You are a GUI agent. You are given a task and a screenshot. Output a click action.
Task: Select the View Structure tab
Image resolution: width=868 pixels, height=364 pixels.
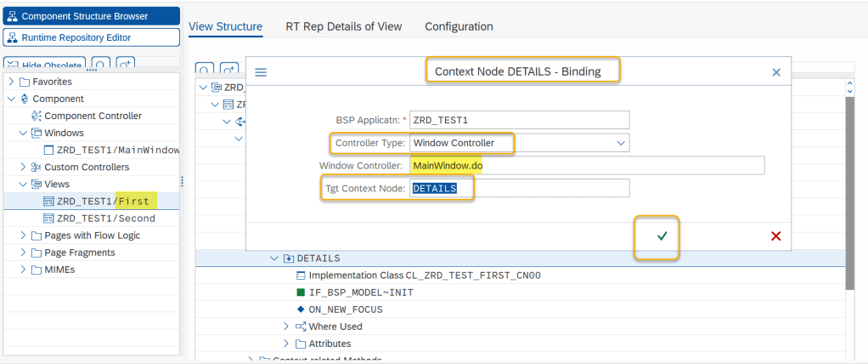click(225, 26)
